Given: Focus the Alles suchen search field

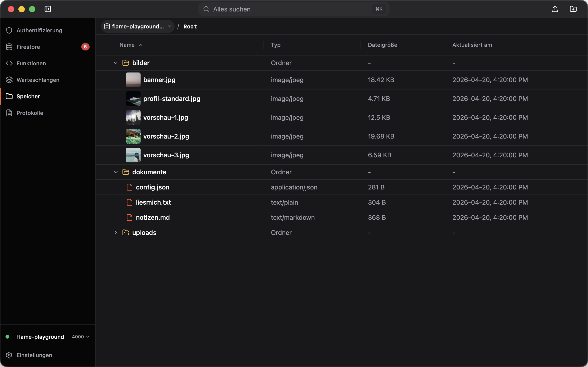Looking at the screenshot, I should 294,9.
